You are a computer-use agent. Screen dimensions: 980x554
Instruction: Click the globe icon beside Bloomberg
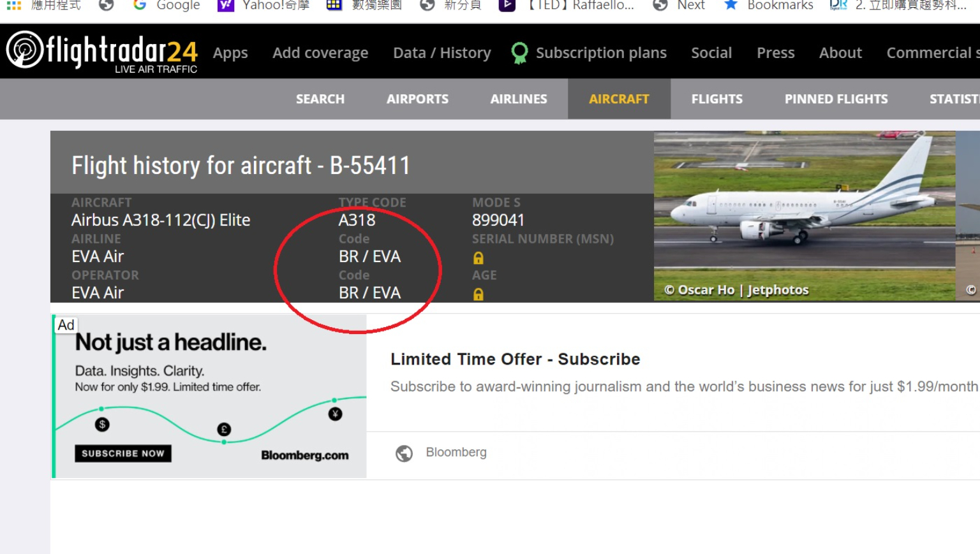(x=404, y=453)
